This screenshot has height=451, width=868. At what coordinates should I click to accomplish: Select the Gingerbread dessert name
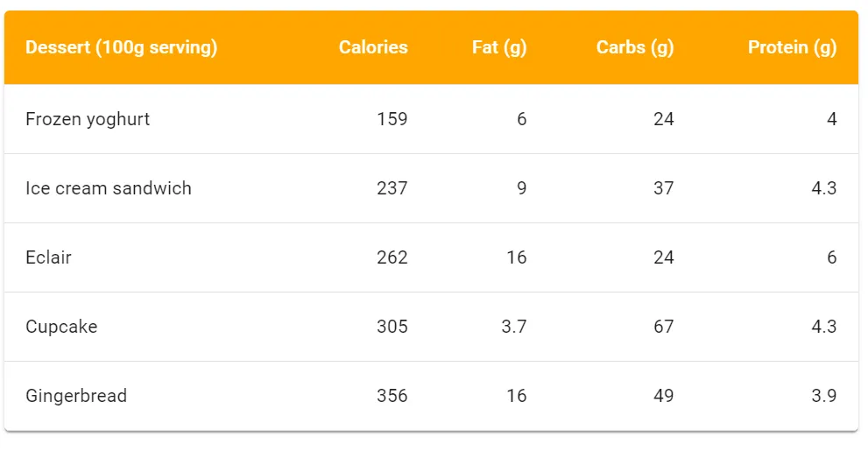(x=76, y=396)
